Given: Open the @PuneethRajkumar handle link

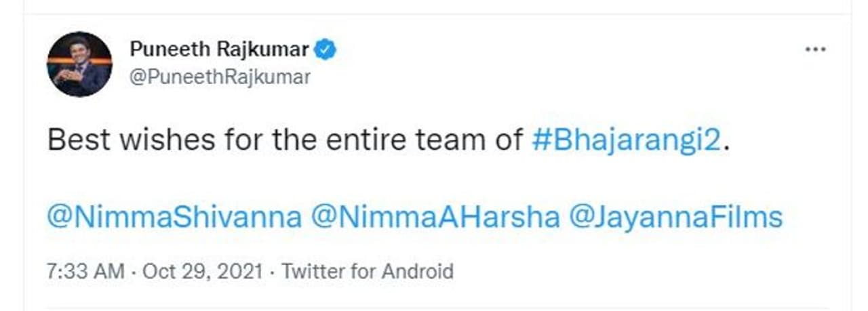Looking at the screenshot, I should 220,77.
